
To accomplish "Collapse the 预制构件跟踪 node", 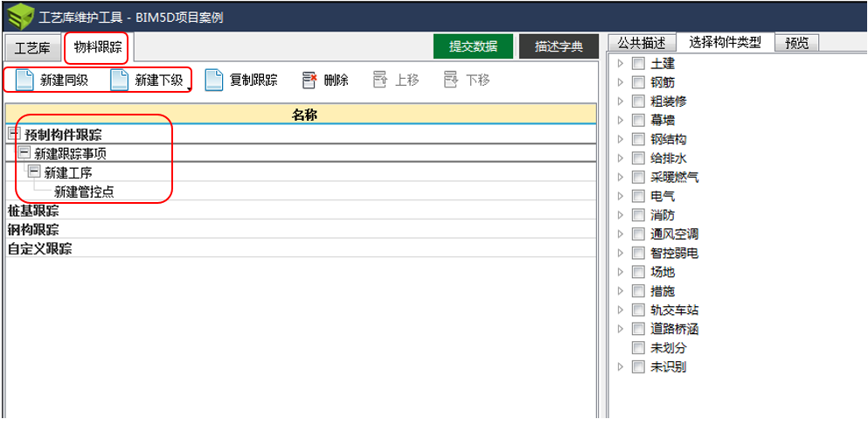I will 14,134.
